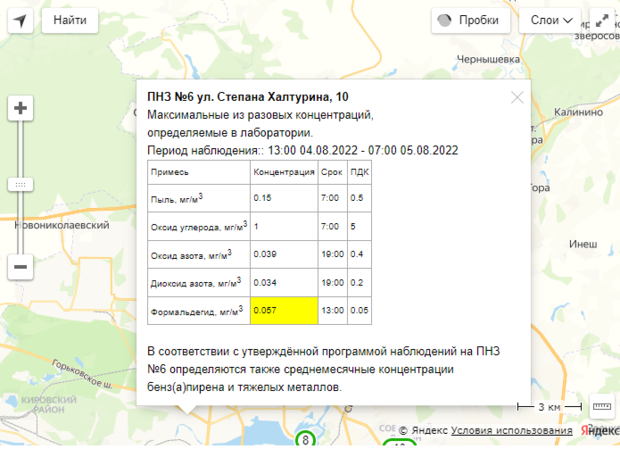Click the green station marker 8
Viewport: 620px width, 449px height.
pyautogui.click(x=306, y=439)
